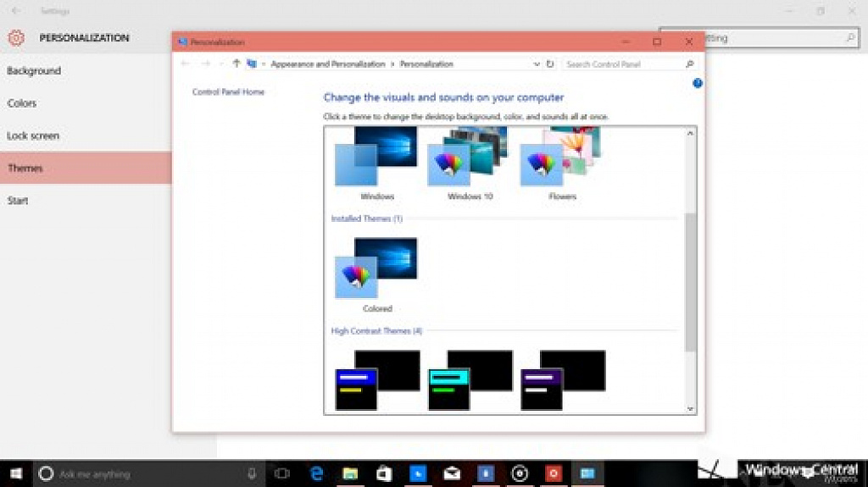Open the Mail app from taskbar

point(452,473)
